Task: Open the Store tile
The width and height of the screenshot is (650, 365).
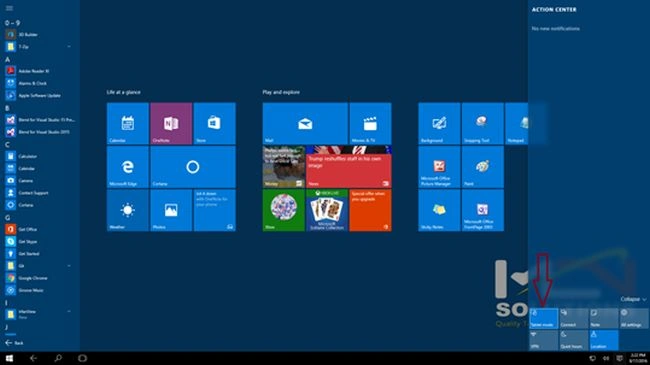Action: coord(214,124)
